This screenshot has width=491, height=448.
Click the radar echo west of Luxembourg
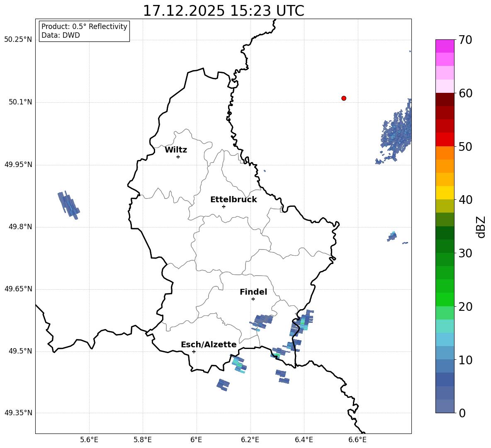pyautogui.click(x=68, y=205)
